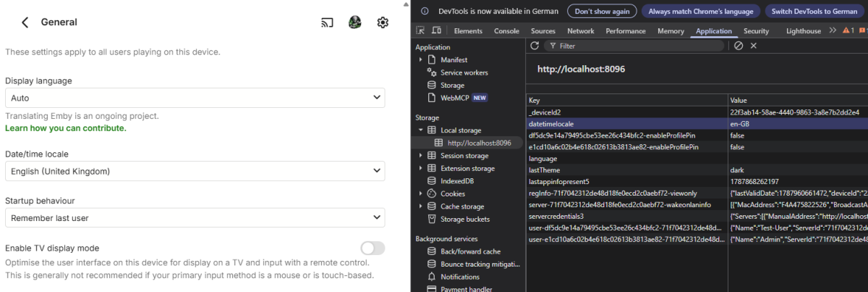868x292 pixels.
Task: Switch to the Network tab
Action: [581, 31]
